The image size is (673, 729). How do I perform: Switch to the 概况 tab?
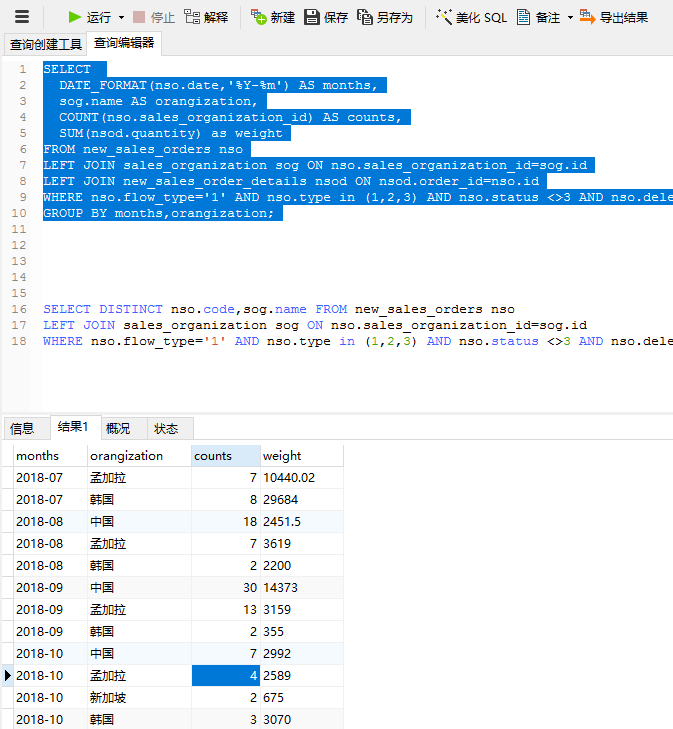(x=118, y=428)
